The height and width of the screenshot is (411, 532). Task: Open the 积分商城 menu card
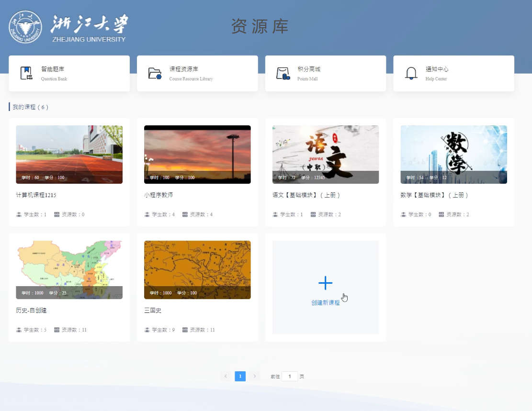pos(325,73)
